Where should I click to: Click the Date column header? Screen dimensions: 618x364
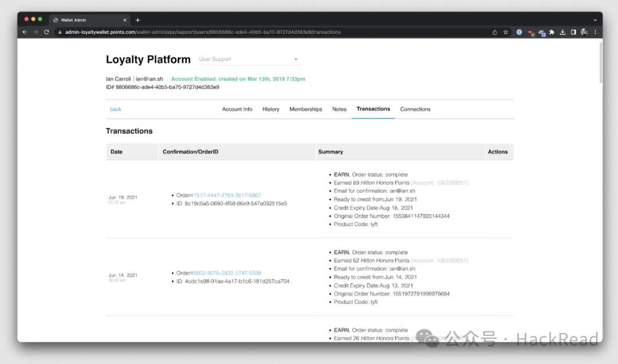pos(132,152)
